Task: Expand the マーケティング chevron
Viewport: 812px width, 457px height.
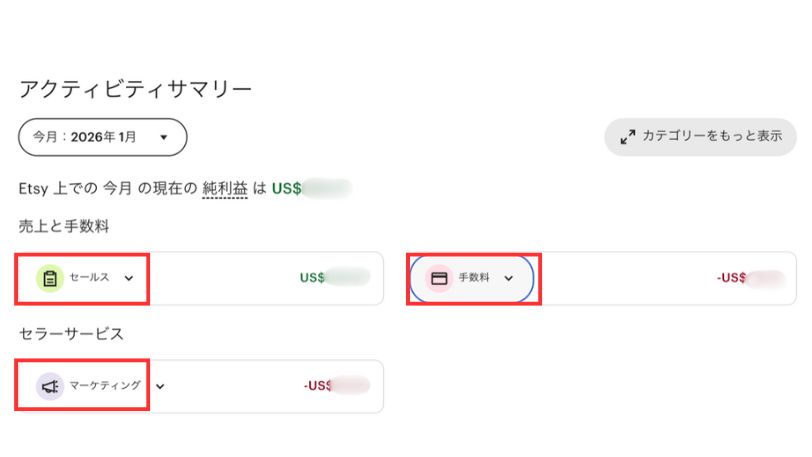Action: coord(160,385)
